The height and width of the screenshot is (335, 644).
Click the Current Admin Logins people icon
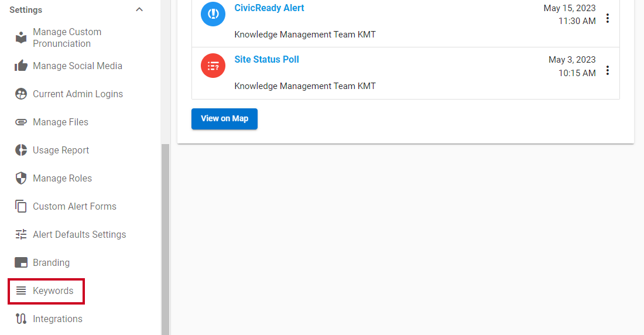click(21, 94)
